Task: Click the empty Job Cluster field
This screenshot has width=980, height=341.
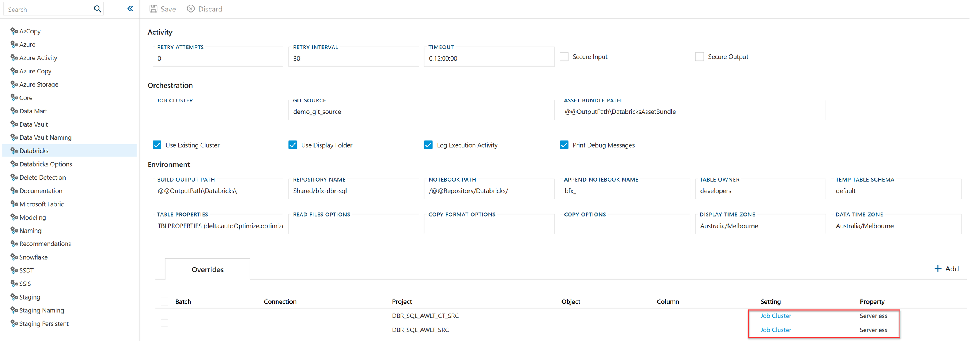Action: 218,110
